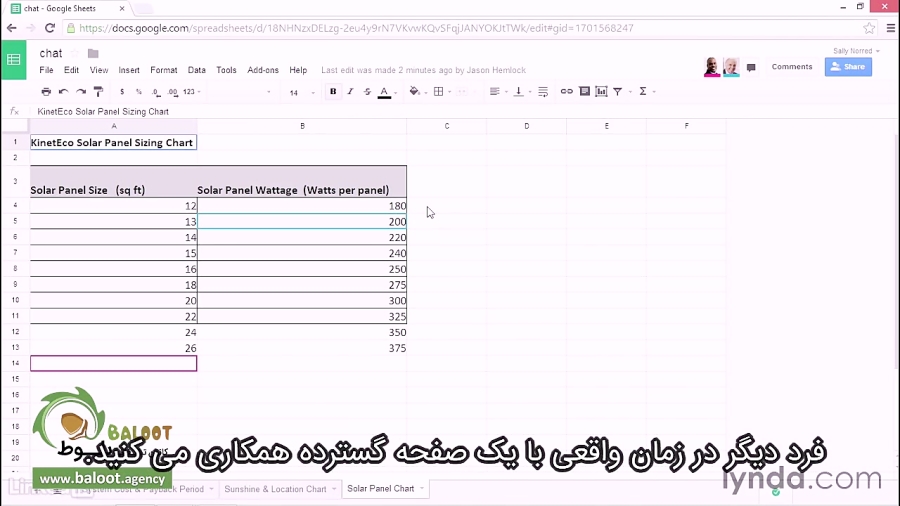Image resolution: width=900 pixels, height=506 pixels.
Task: Click the Insert chart icon
Action: point(601,92)
